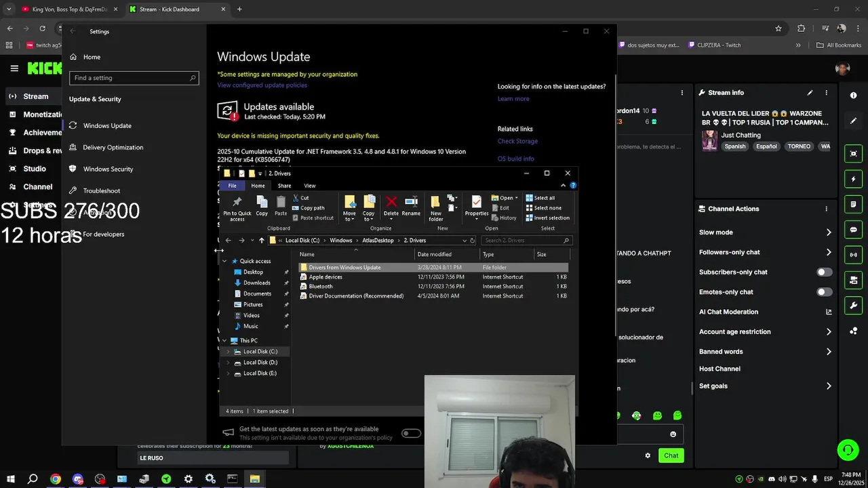Click the red Delete icon in ribbon

coord(391,205)
